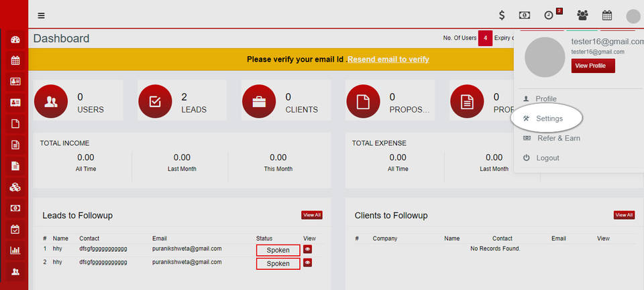Click View All for Clients to Followup
Screen dimensions: 644x290
pos(624,215)
